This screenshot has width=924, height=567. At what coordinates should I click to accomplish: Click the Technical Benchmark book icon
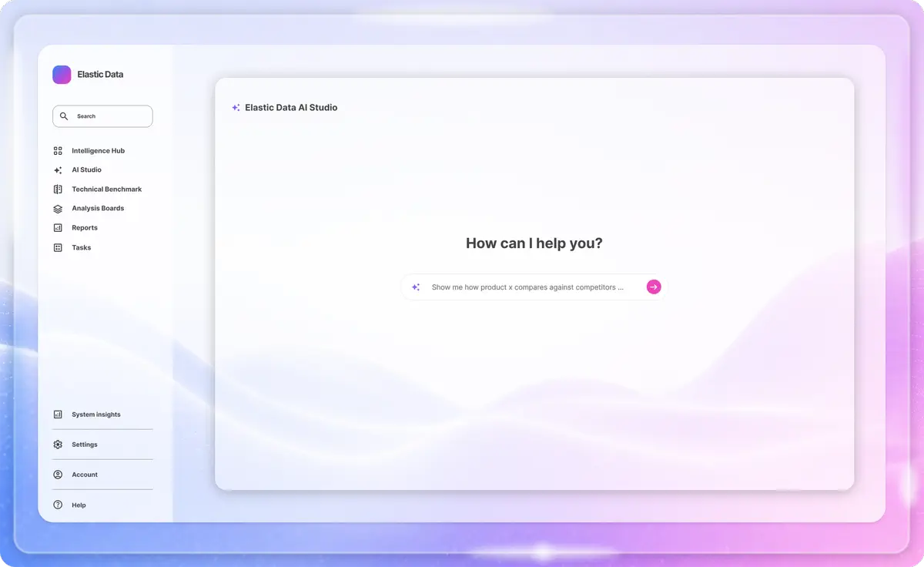point(58,190)
